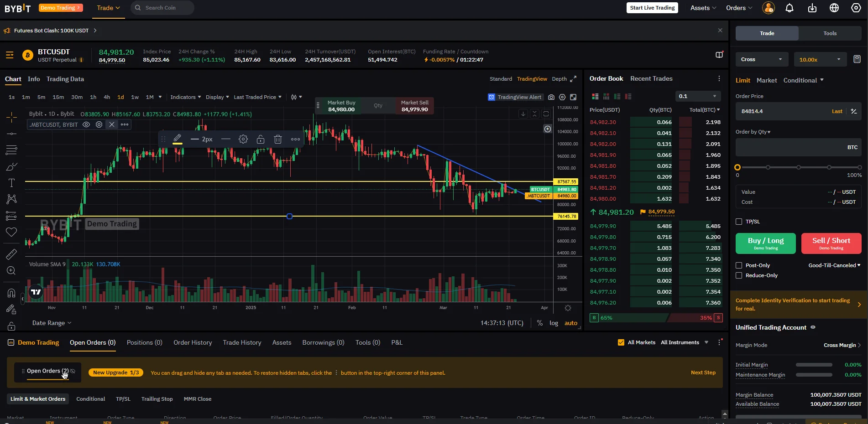Open the Futures Bot Clash announcement
This screenshot has height=424, width=868.
[x=55, y=31]
